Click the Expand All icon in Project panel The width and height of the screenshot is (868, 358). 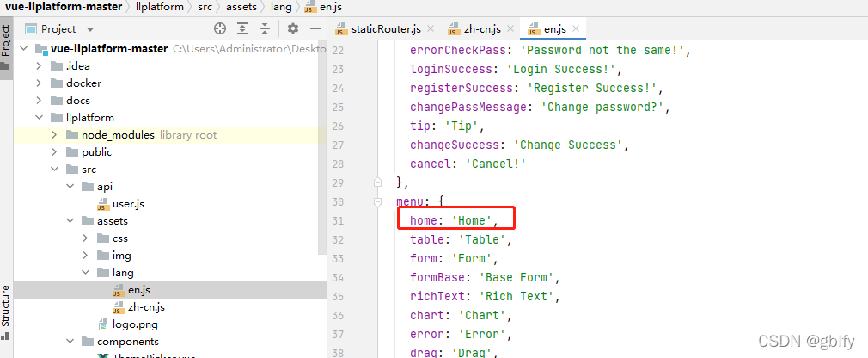coord(242,28)
